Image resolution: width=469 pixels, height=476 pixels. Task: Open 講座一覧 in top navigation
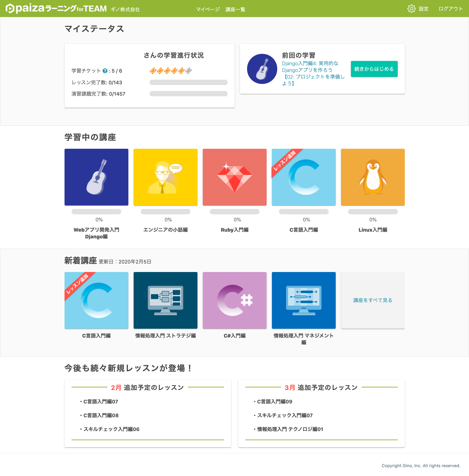tap(235, 9)
